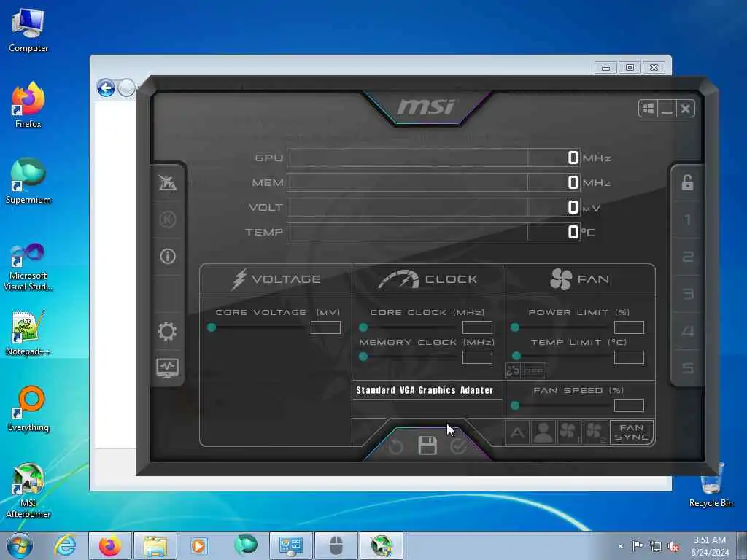Viewport: 747px width, 560px height.
Task: Click the FAN SYNC button
Action: [632, 432]
